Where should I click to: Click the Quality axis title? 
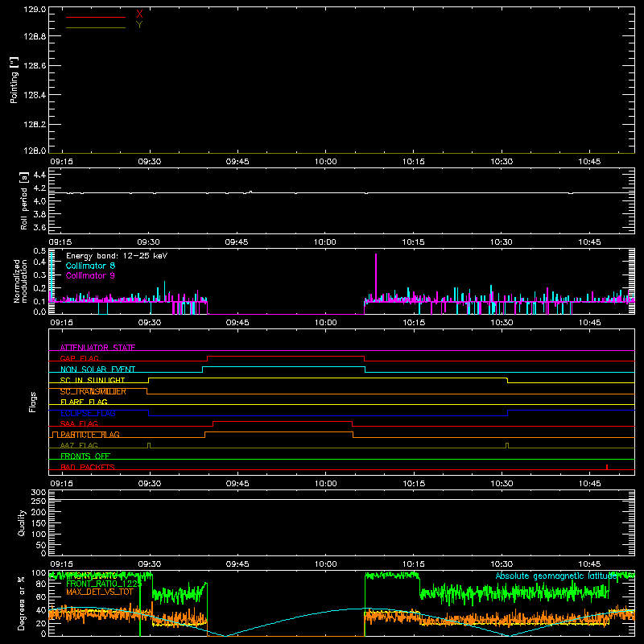(x=22, y=522)
